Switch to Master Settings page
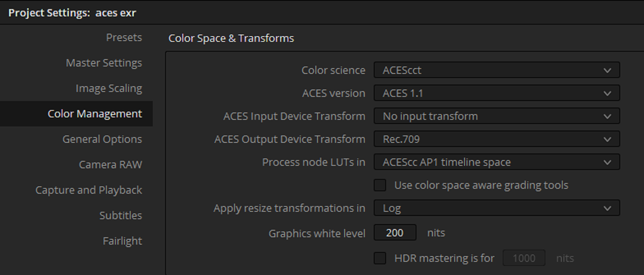Image resolution: width=644 pixels, height=275 pixels. [104, 63]
